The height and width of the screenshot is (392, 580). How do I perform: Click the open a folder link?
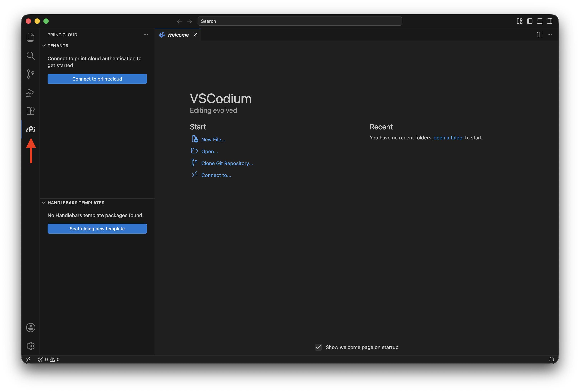[x=448, y=138]
